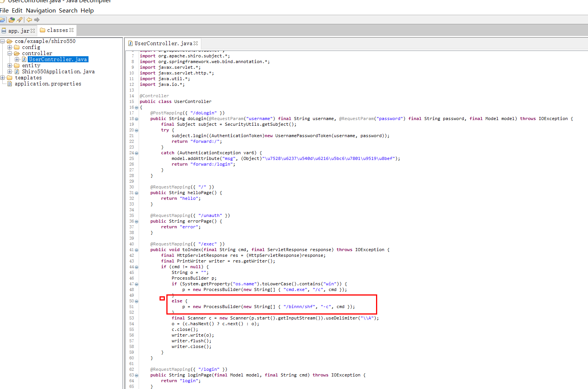
Task: Click the writer.flush() statement
Action: [x=191, y=341]
